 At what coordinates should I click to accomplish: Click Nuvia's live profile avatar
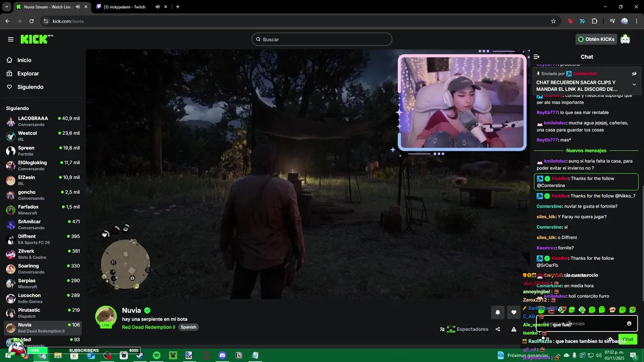click(x=106, y=317)
